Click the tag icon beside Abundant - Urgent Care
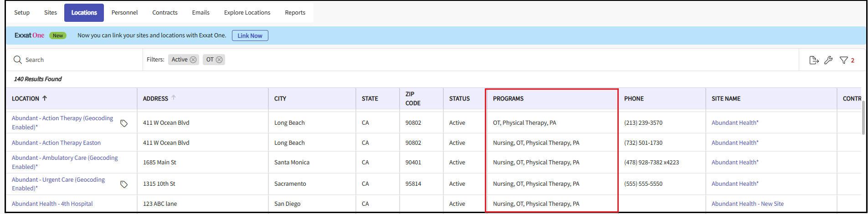 click(124, 184)
